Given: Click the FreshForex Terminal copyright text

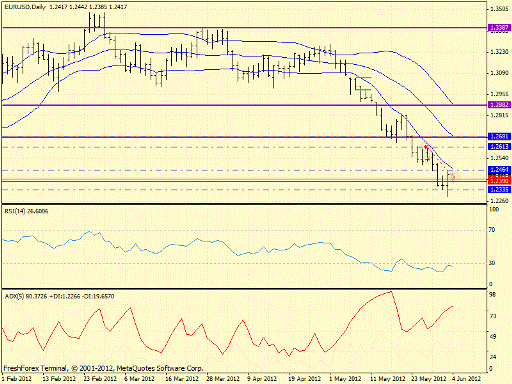Looking at the screenshot, I should [103, 368].
